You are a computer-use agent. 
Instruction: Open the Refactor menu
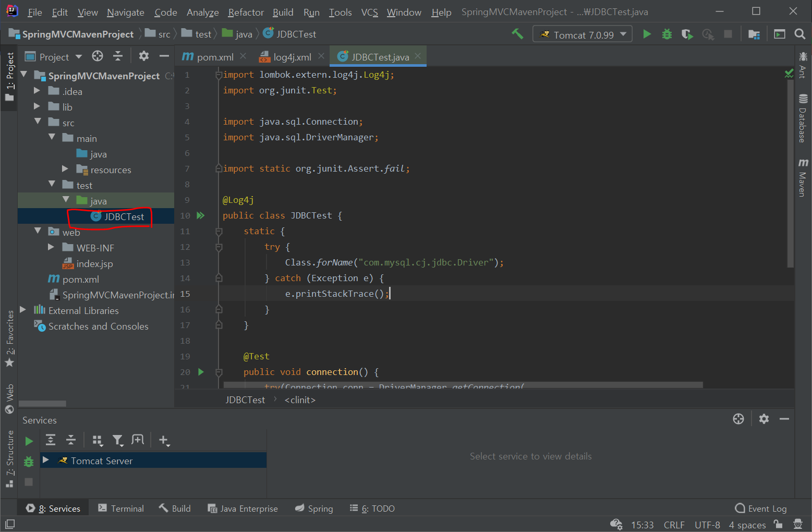pos(246,12)
